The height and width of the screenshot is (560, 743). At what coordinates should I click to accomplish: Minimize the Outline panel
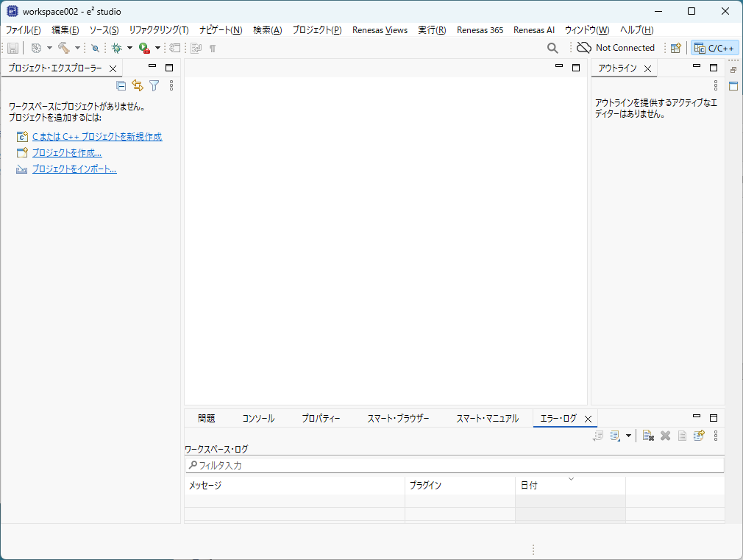click(697, 66)
